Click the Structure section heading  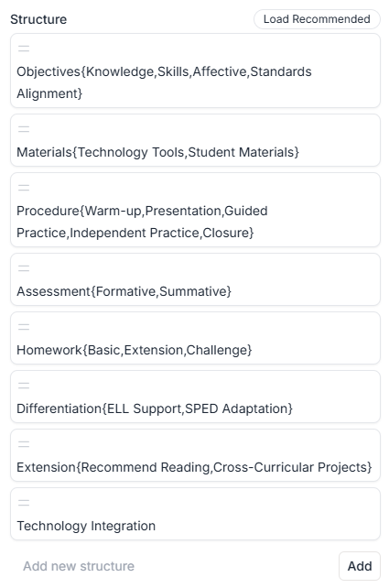click(x=38, y=19)
